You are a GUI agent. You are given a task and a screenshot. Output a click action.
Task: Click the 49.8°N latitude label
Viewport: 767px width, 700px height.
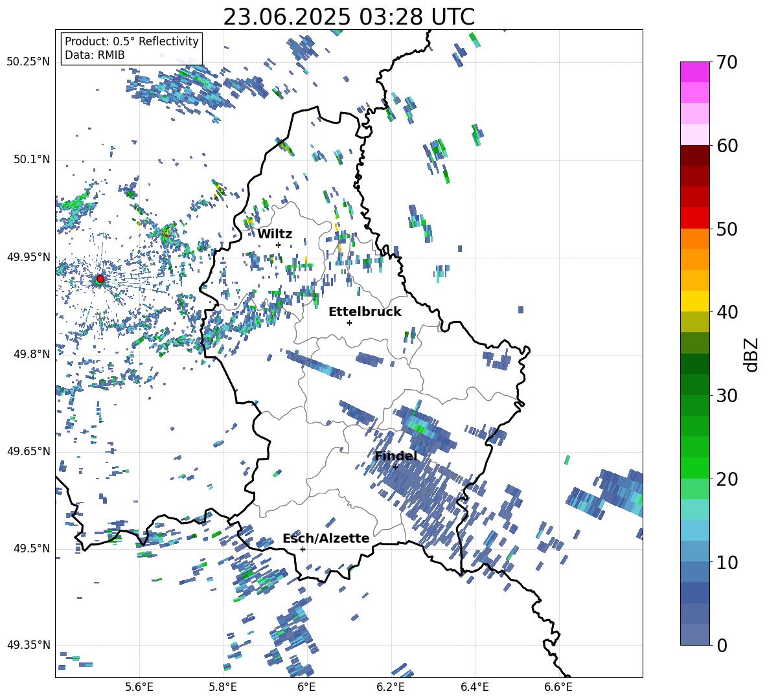31,354
